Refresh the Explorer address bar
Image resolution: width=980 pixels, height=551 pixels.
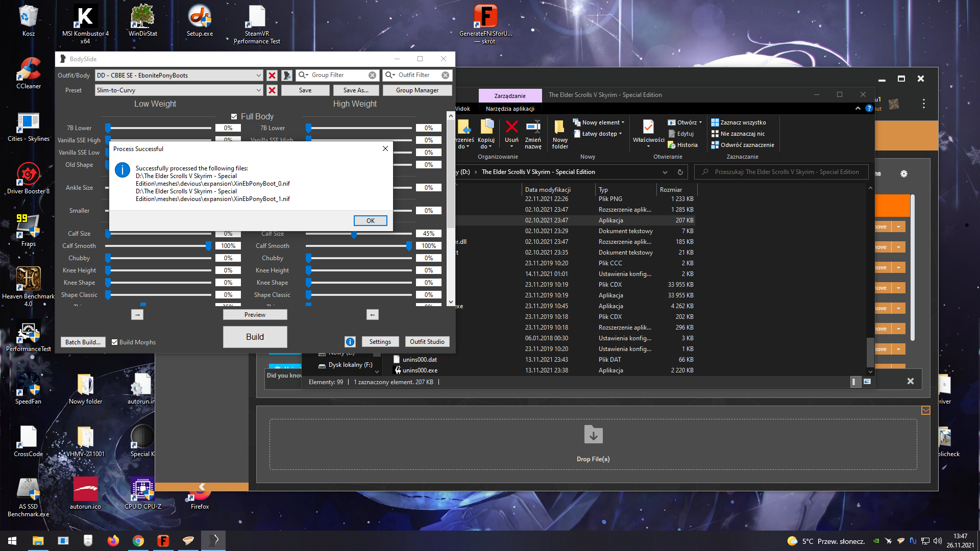(x=680, y=172)
